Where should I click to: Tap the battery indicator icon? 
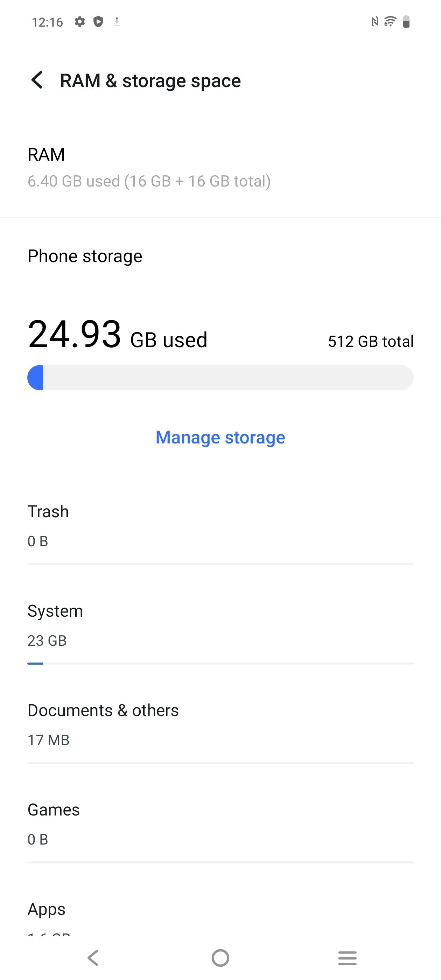(x=406, y=22)
